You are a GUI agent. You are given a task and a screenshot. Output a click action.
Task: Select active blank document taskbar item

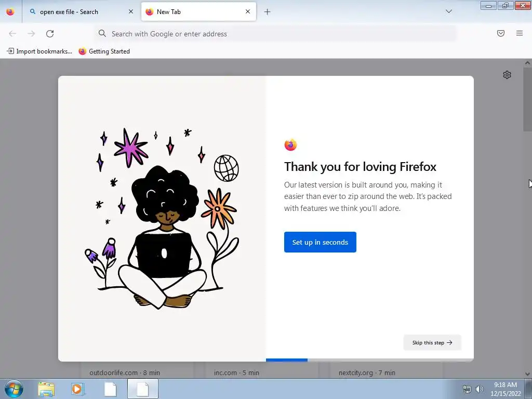(x=143, y=389)
